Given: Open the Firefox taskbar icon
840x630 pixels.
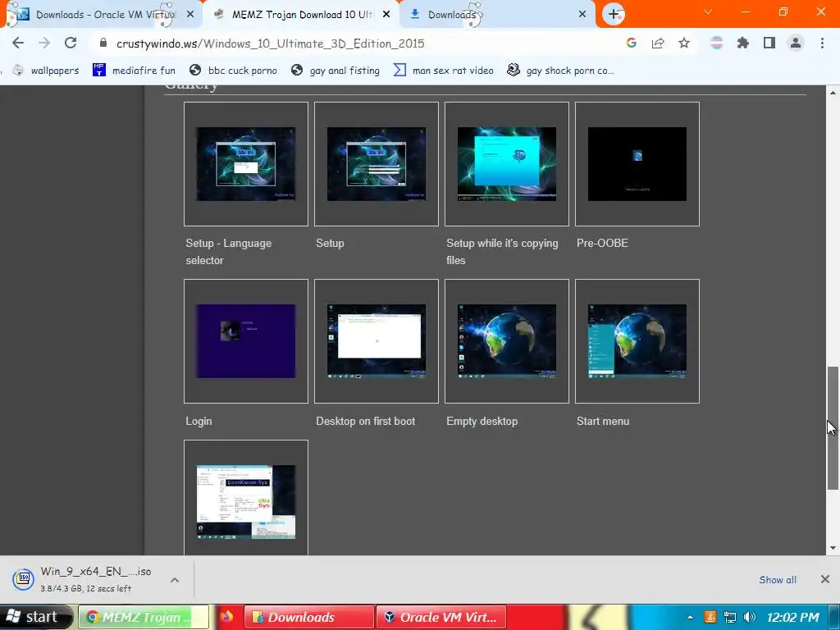Looking at the screenshot, I should point(226,617).
